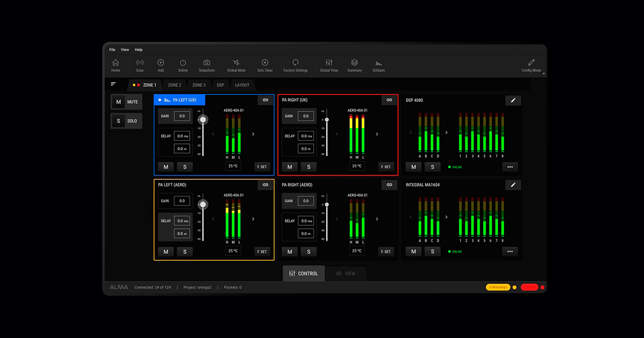Image resolution: width=644 pixels, height=338 pixels.
Task: Mute PA RIGHT (AERO) with M
Action: pyautogui.click(x=290, y=252)
